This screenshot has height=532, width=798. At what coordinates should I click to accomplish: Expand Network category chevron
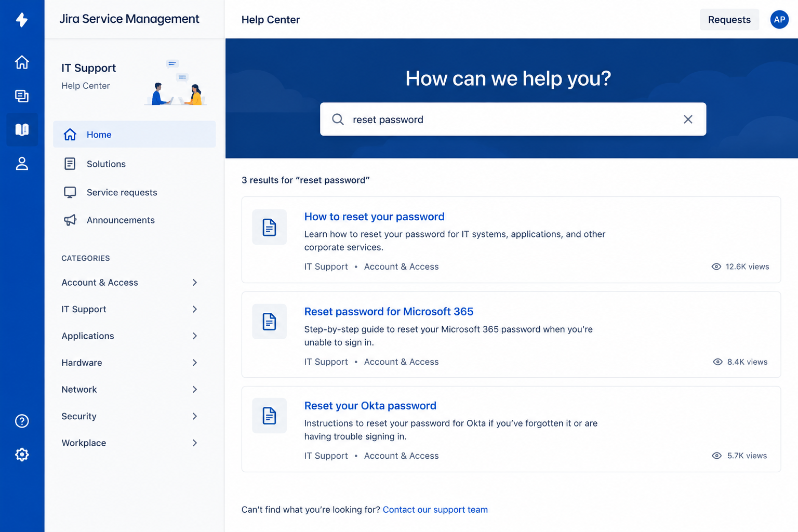coord(195,390)
